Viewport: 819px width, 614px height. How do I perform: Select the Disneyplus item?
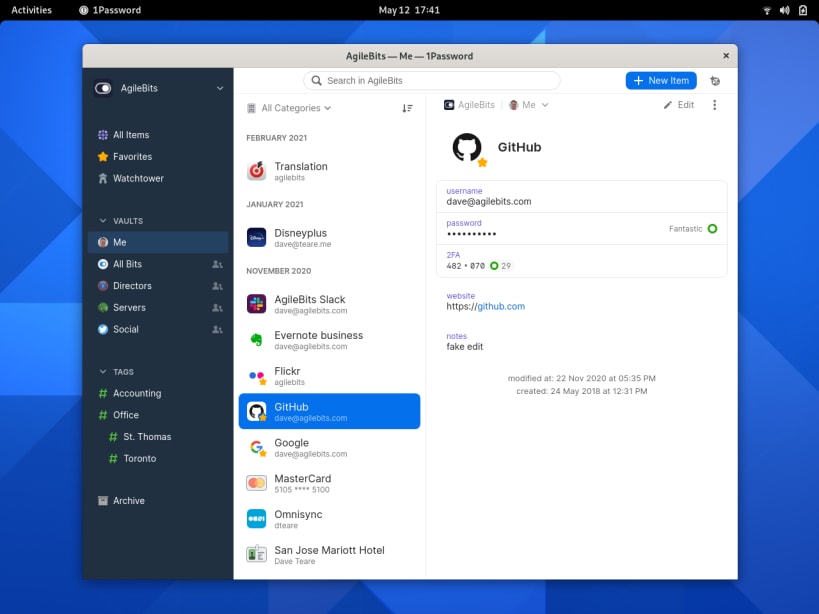coord(329,238)
